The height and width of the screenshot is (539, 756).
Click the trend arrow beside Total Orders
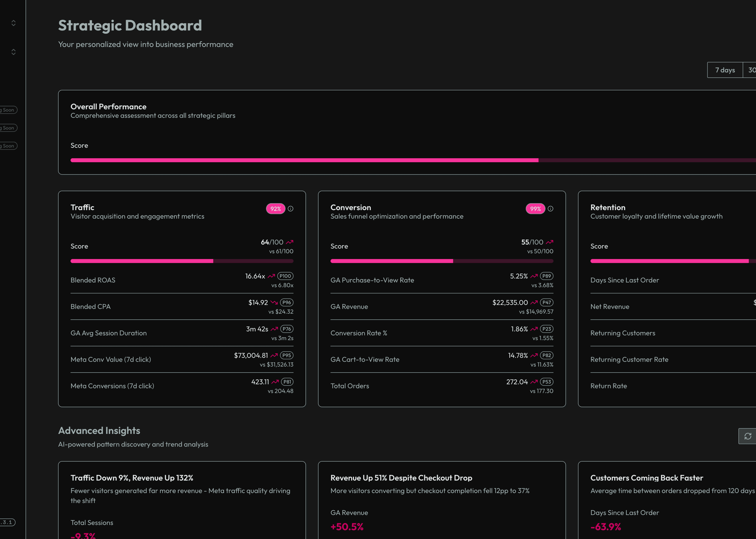coord(533,382)
